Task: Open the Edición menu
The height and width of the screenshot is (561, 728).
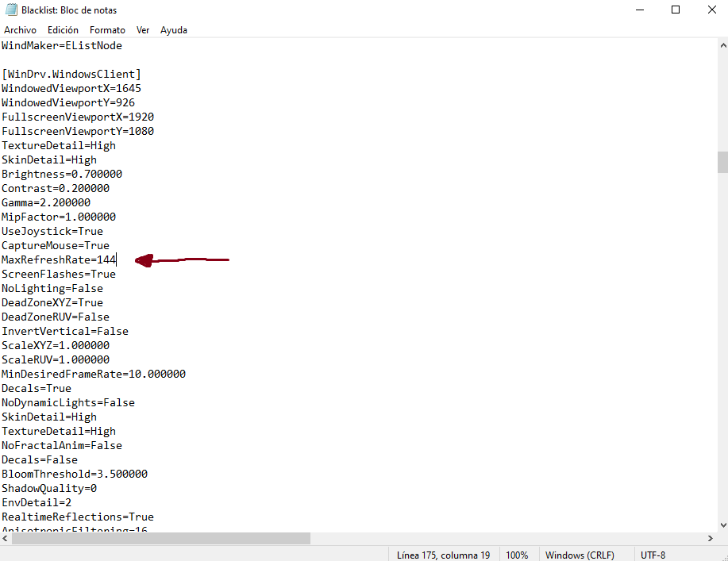Action: 63,30
